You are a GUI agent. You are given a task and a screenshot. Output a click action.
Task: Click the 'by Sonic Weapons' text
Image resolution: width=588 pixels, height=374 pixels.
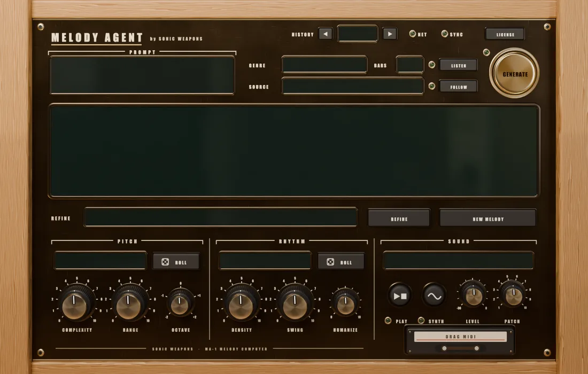click(x=176, y=38)
